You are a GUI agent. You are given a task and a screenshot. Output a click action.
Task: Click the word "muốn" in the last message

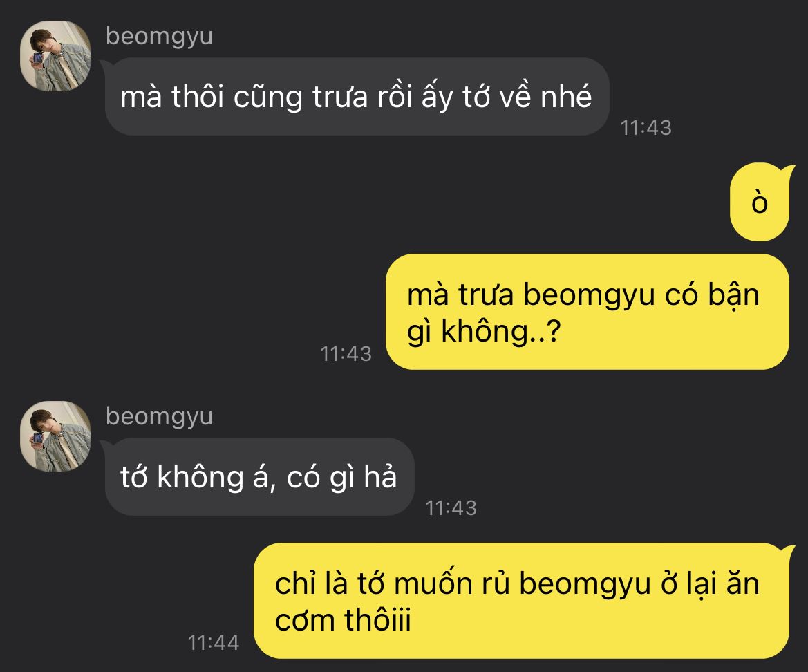[433, 584]
